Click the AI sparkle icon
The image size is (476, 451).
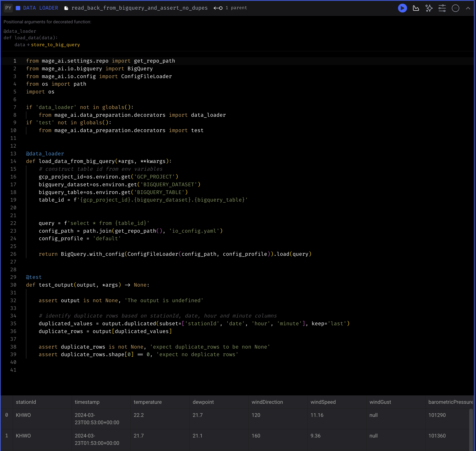[x=429, y=8]
